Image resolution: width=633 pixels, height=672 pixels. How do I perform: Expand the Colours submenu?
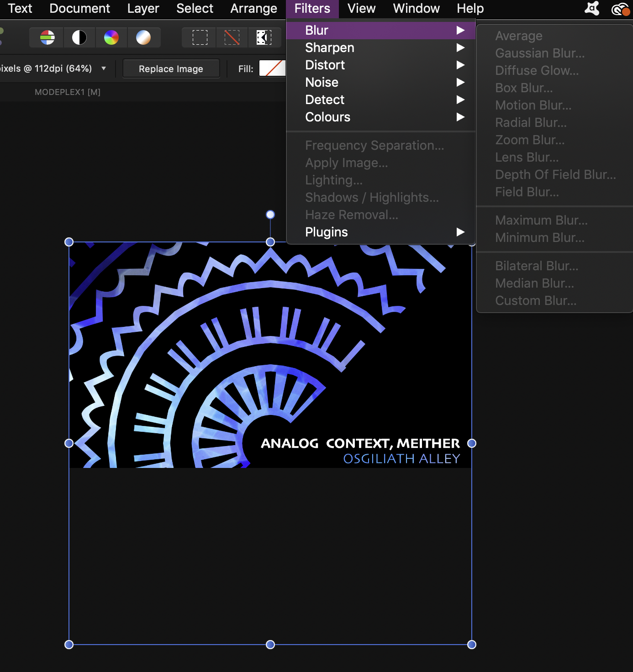pos(327,117)
